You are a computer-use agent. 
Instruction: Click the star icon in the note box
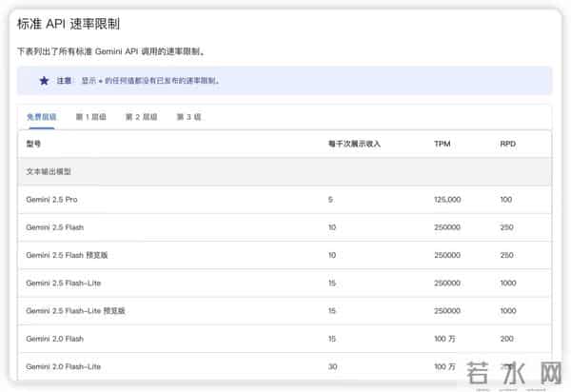[44, 81]
